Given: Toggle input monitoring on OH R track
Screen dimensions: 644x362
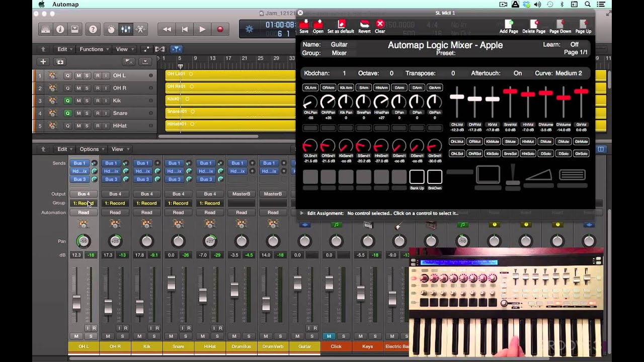Looking at the screenshot, I should tap(106, 88).
